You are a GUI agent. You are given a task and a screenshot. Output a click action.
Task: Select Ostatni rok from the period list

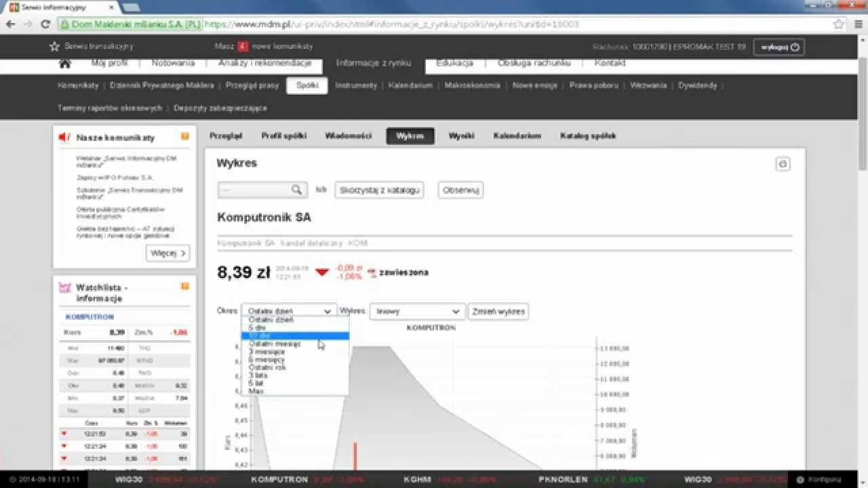point(296,367)
